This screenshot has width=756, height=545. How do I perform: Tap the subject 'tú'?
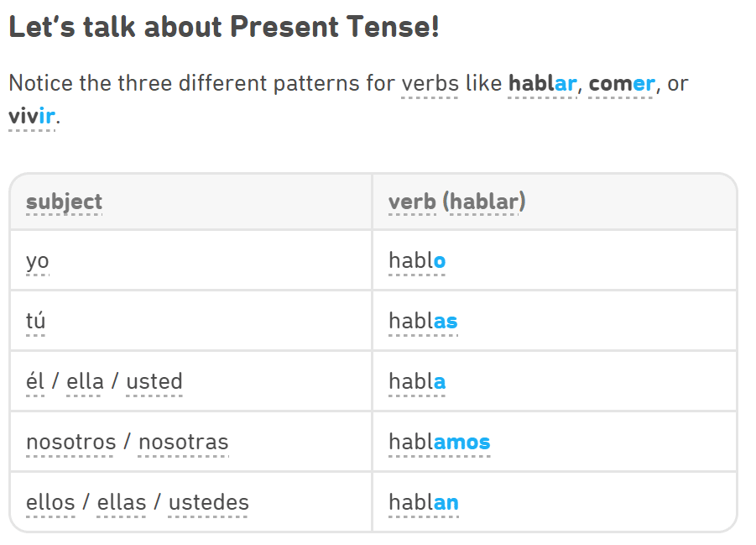pos(35,321)
